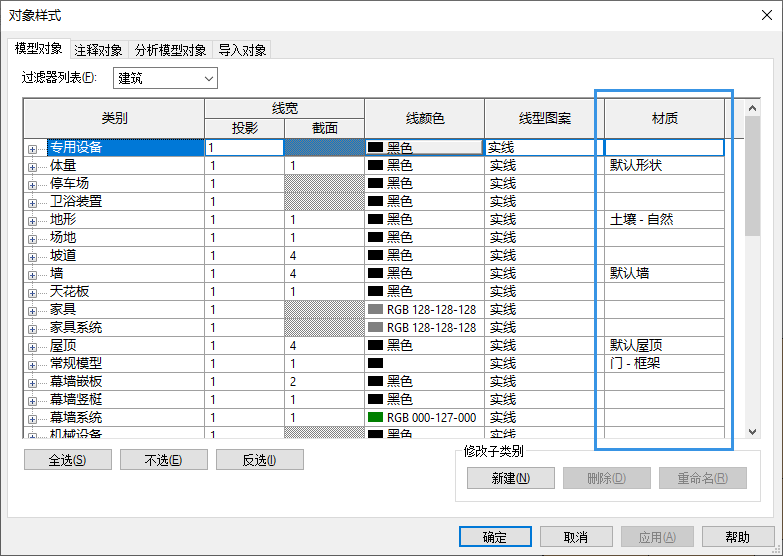Viewport: 783px width, 556px height.
Task: Expand the 专用设备 category
Action: point(32,149)
